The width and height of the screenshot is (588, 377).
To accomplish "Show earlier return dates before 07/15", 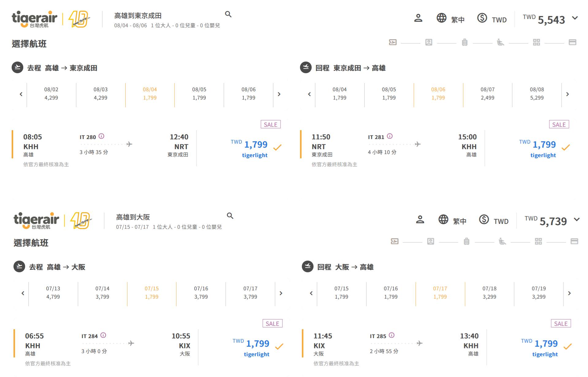I will [311, 293].
